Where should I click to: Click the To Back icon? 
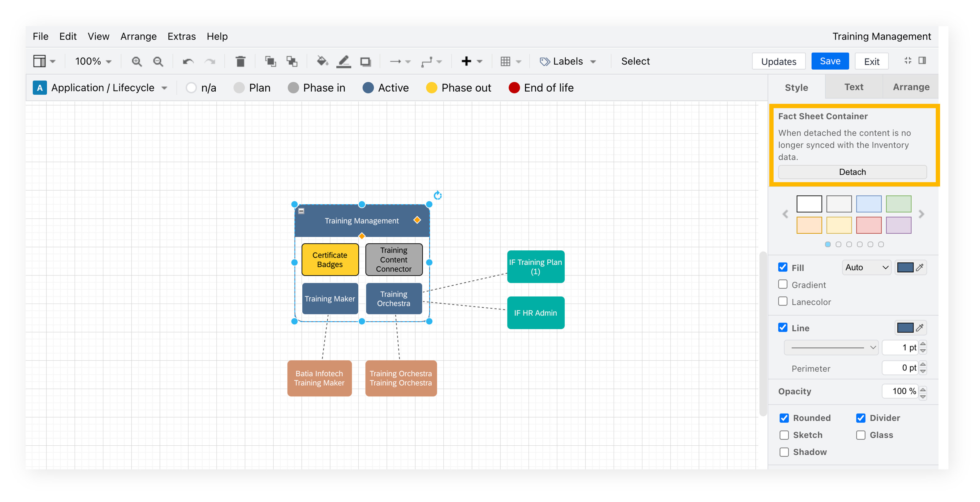(292, 61)
